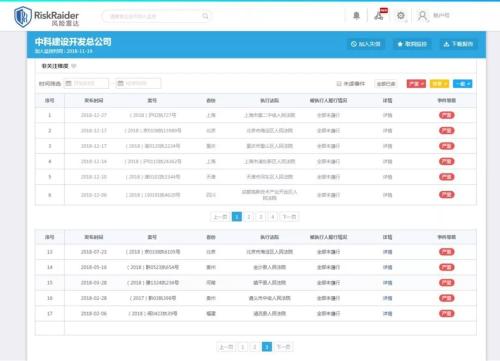Click the date cell 2018-12-27 in row 1

coord(94,115)
